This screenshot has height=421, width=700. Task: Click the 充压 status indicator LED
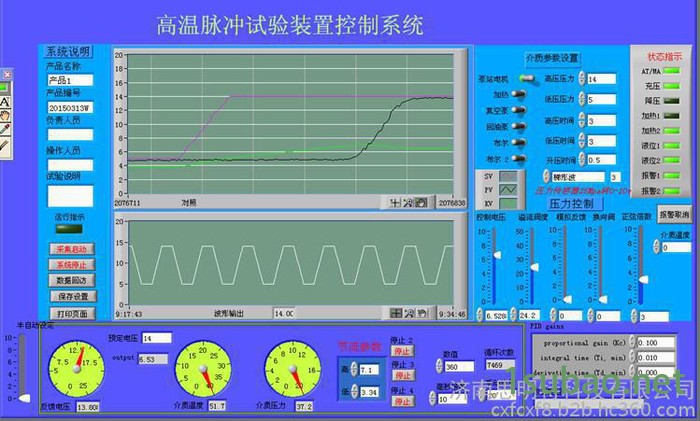click(671, 86)
